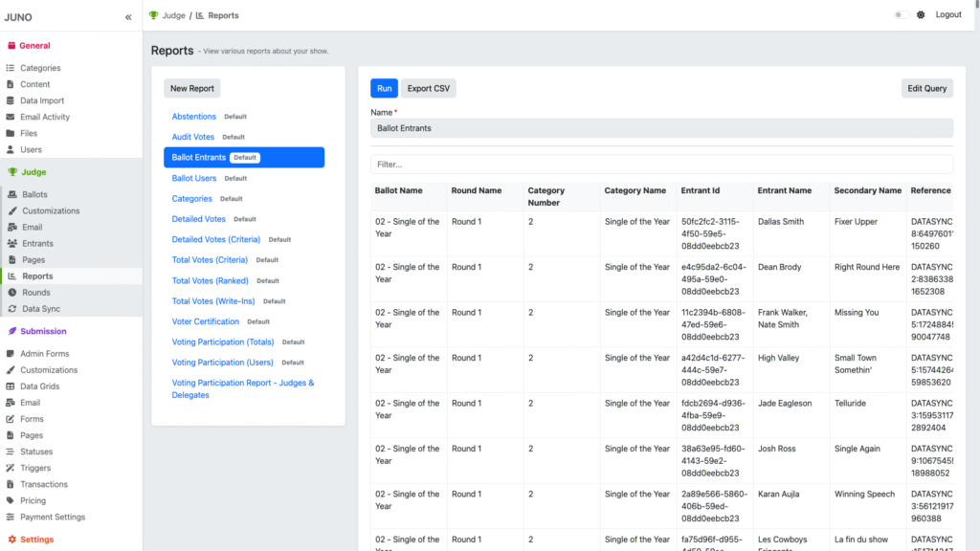Run the Ballot Entrants report
980x551 pixels.
coord(384,88)
